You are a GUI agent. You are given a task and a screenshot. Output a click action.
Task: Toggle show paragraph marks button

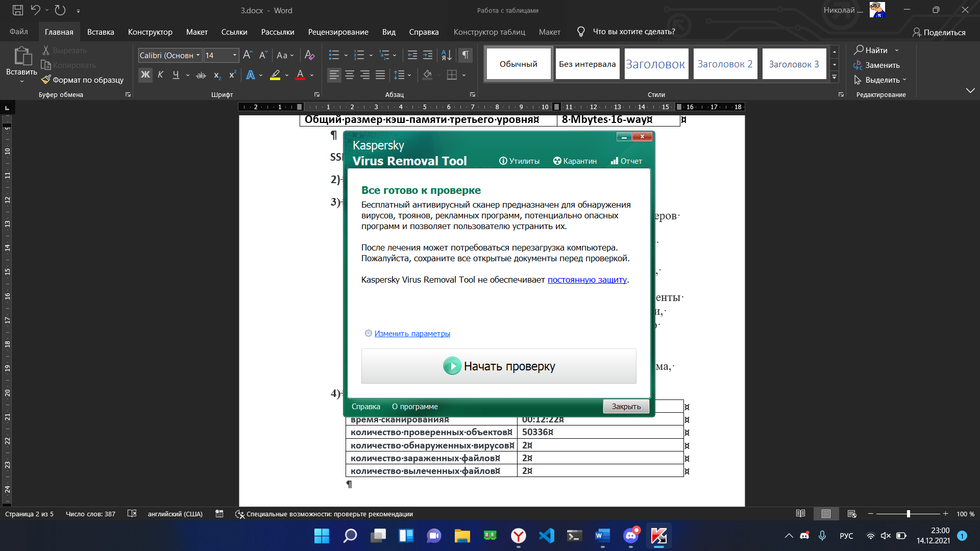pos(465,55)
